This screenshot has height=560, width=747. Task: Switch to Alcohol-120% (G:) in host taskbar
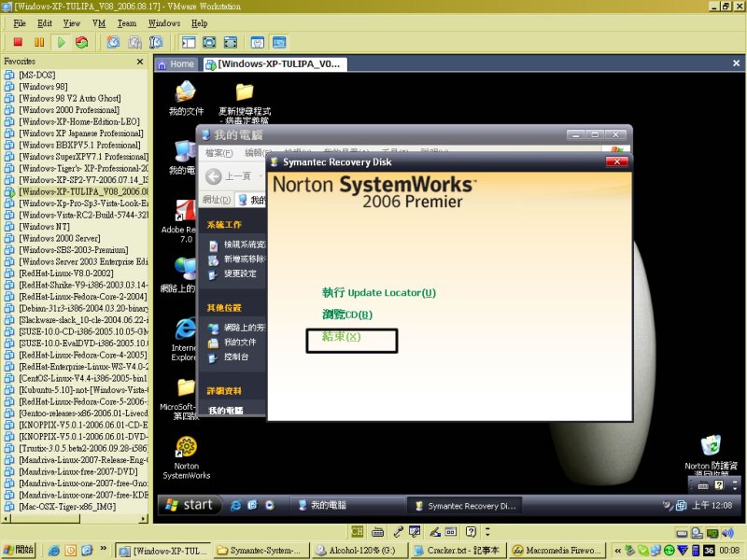click(359, 551)
